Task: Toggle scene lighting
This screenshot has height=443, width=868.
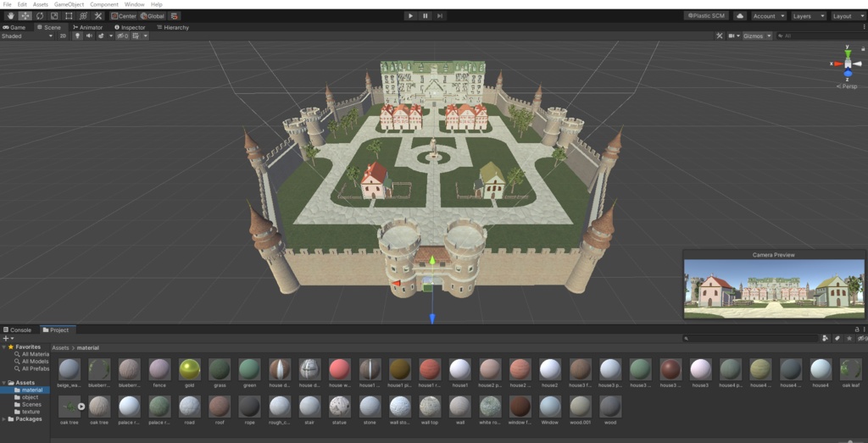Action: coord(77,36)
